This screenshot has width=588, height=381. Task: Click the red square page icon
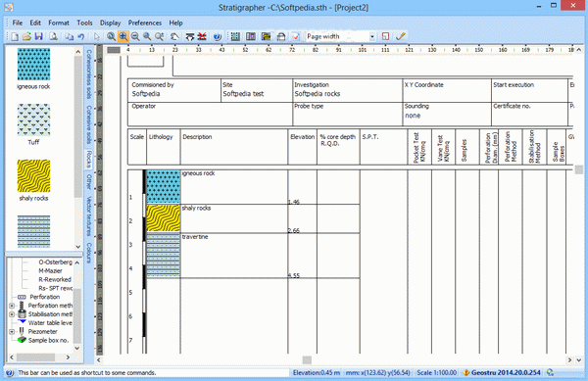(x=385, y=36)
